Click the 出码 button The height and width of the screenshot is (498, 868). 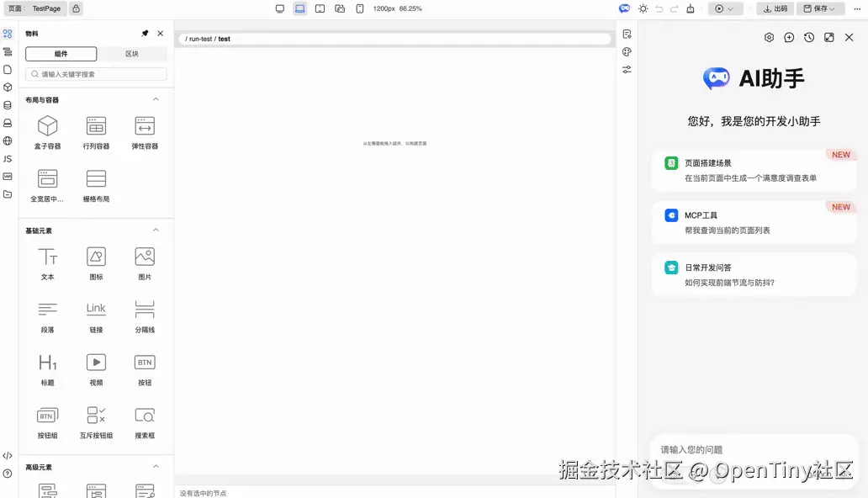[775, 8]
